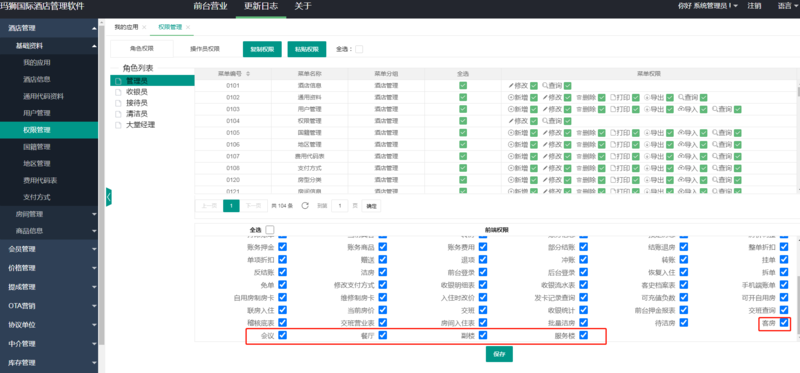
Task: Switch to the 操作员权限 tab
Action: pyautogui.click(x=205, y=49)
